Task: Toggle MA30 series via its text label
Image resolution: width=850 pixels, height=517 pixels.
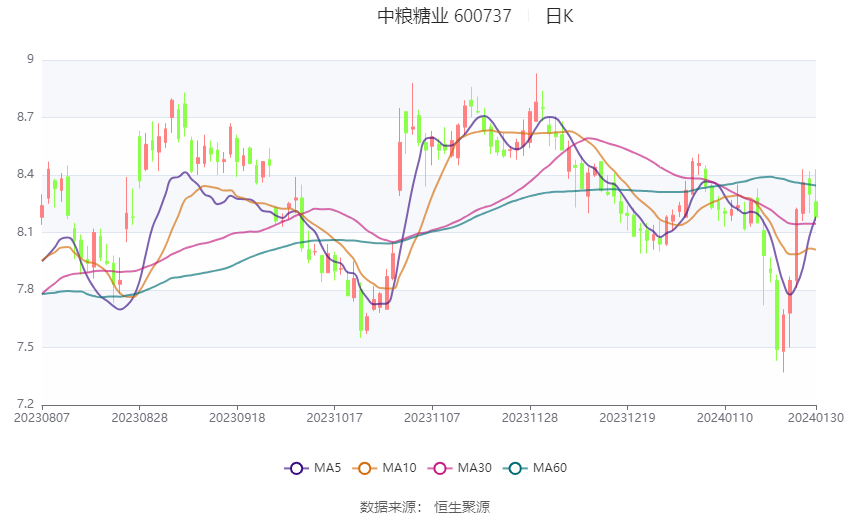Action: click(472, 467)
